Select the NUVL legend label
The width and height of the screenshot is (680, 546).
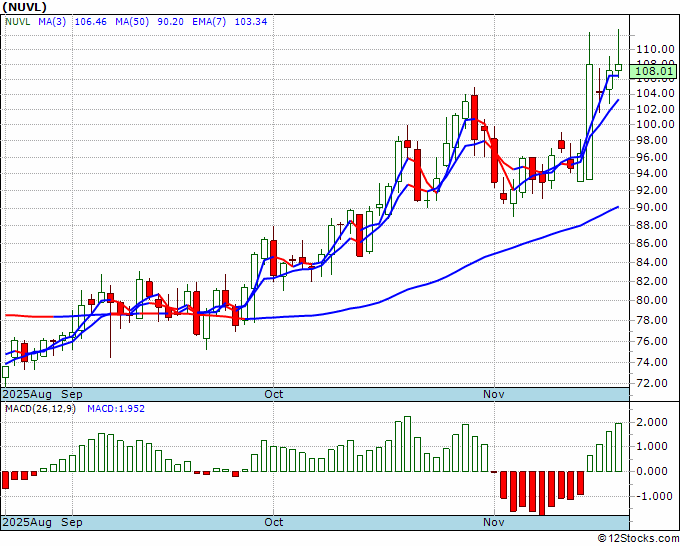click(x=18, y=22)
